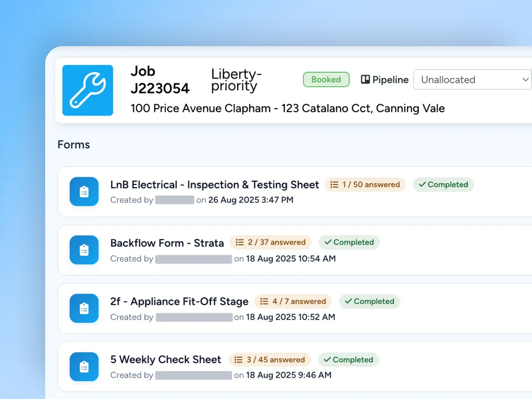Click list icon in 2 / 37 answered badge
The width and height of the screenshot is (532, 399).
pos(240,243)
